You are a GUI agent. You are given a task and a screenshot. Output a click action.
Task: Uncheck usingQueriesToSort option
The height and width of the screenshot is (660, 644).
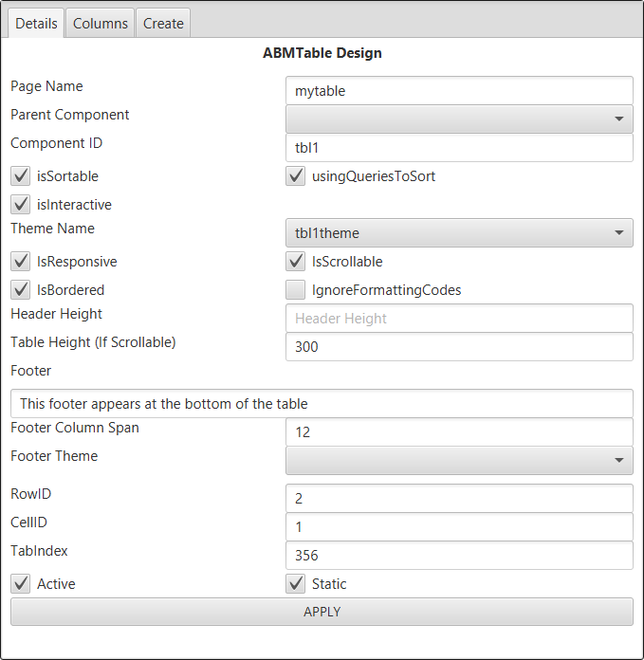[x=295, y=175]
